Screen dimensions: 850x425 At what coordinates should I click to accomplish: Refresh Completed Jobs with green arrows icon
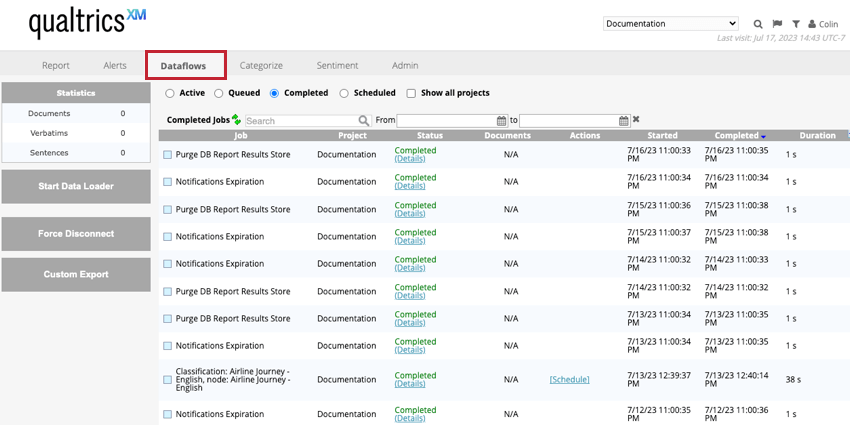(x=237, y=120)
